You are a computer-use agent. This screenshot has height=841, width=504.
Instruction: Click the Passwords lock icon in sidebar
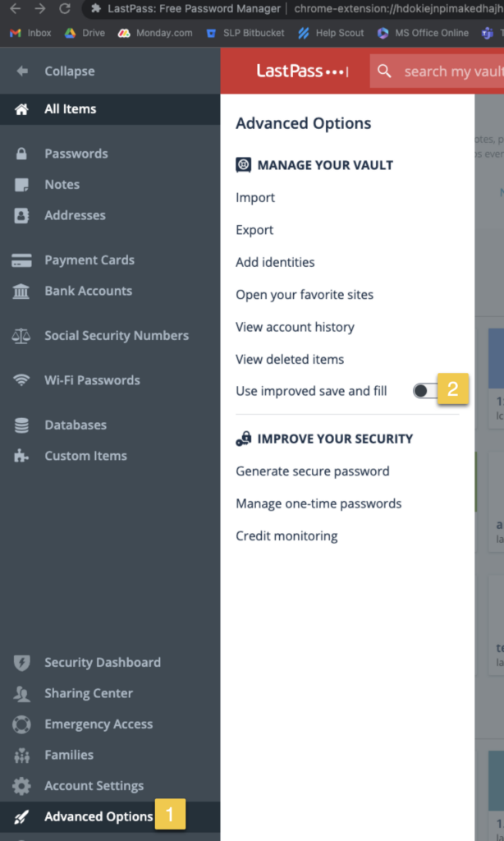coord(22,154)
